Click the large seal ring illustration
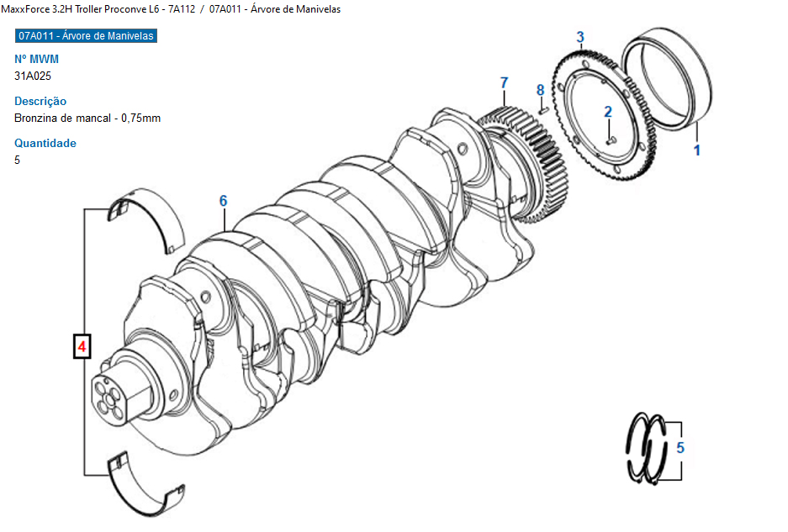This screenshot has width=788, height=532. click(668, 78)
